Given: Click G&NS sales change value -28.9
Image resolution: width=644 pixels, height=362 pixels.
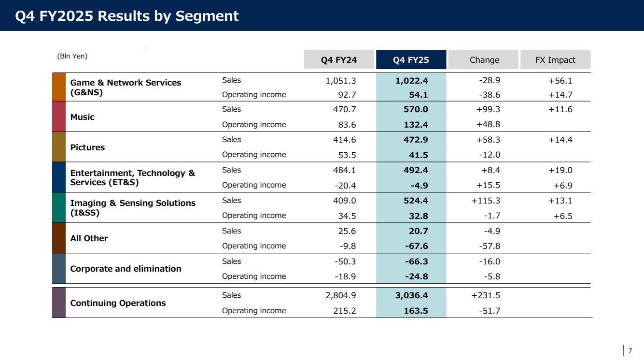Looking at the screenshot, I should coord(489,81).
